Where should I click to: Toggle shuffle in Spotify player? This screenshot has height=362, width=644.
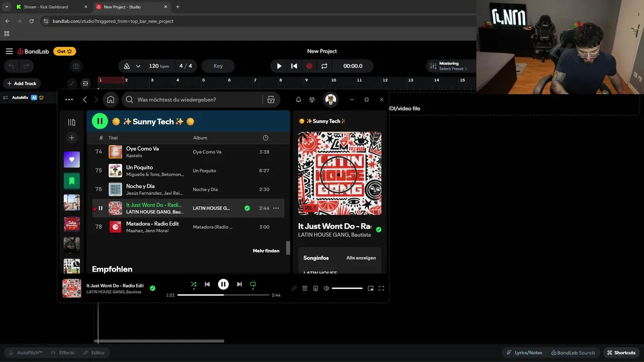coord(194,285)
